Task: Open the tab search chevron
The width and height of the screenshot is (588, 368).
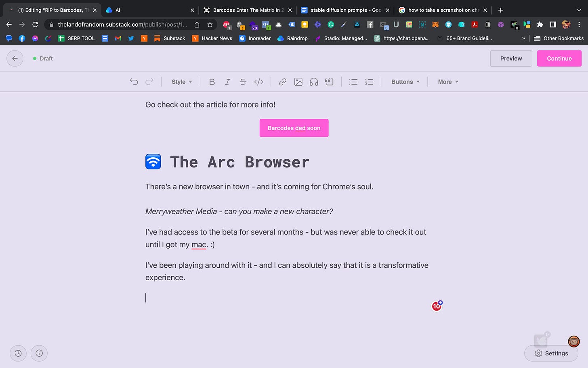Action: [579, 10]
